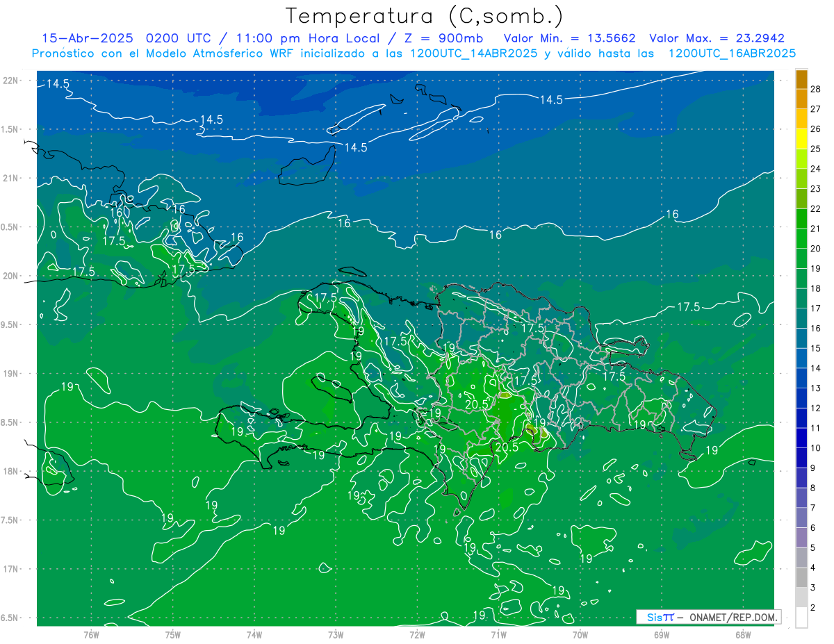Screen dimensions: 834x644
Task: Click the "70W" longitude axis label
Action: [x=580, y=634]
